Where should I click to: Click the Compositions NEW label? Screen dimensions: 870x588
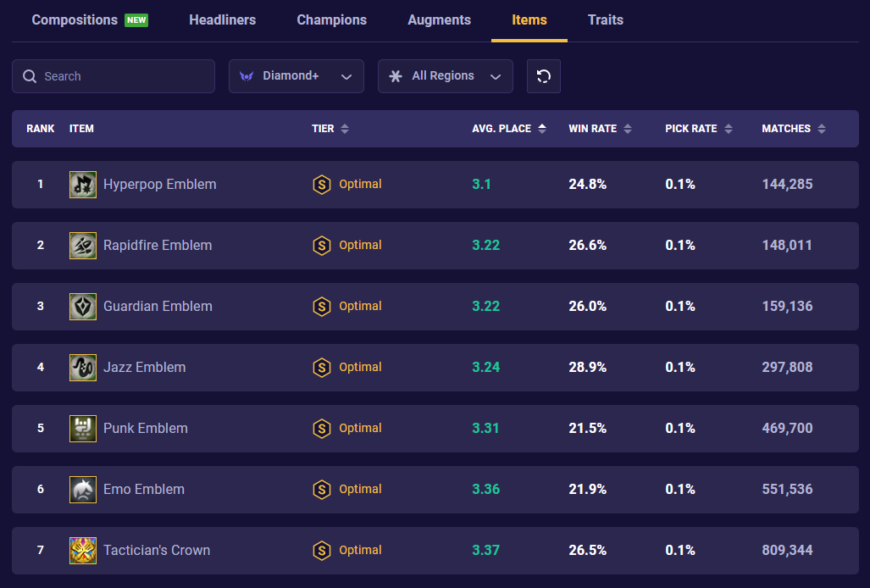pyautogui.click(x=89, y=19)
